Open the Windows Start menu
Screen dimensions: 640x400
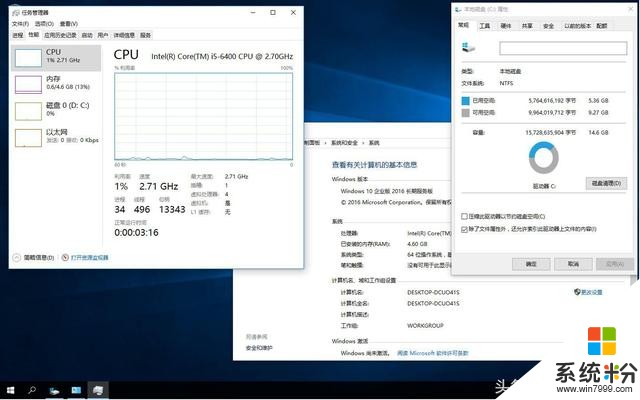point(11,391)
